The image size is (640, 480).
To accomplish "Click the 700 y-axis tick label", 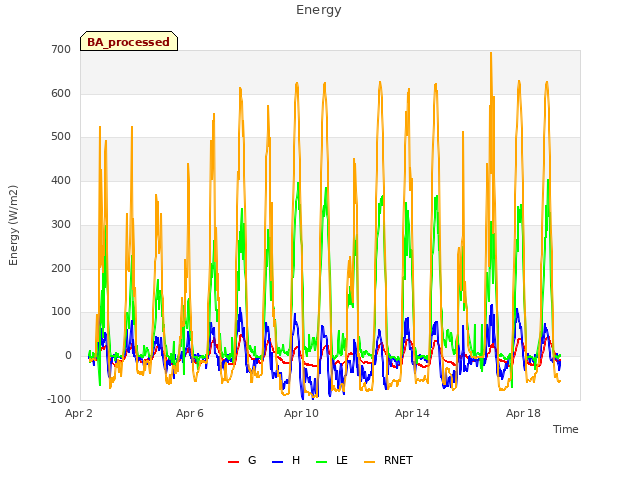I will 61,49.
